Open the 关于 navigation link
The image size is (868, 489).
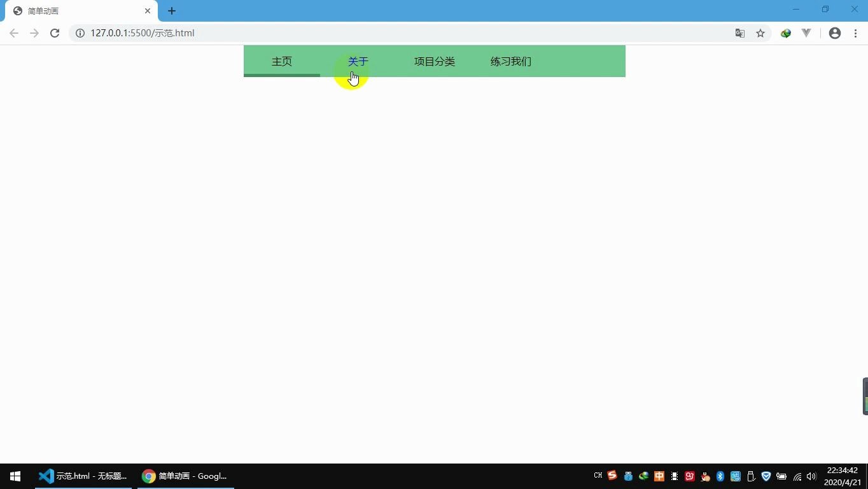(358, 61)
